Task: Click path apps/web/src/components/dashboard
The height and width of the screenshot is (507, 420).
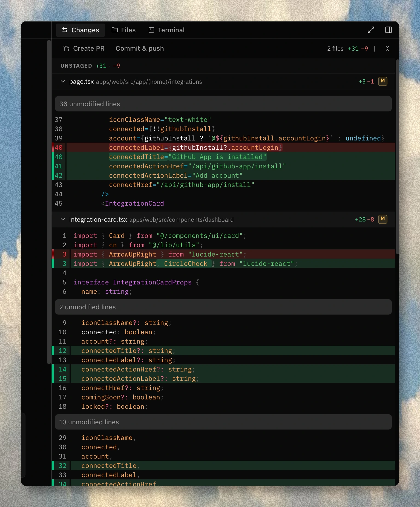Action: point(182,220)
